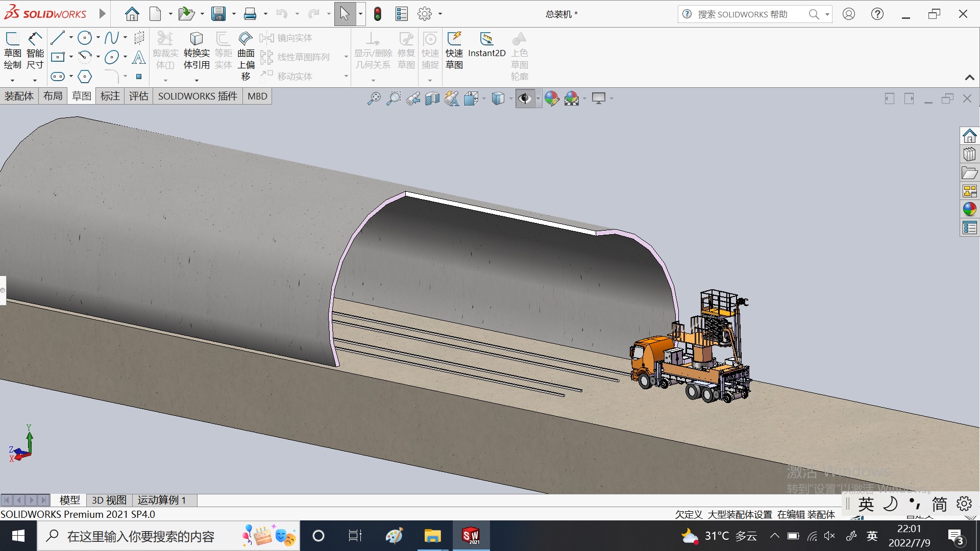The image size is (980, 551).
Task: Select the Section View icon
Action: pos(432,98)
